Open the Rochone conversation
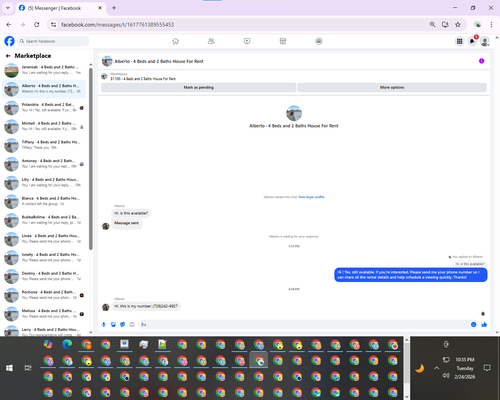 coord(44,295)
